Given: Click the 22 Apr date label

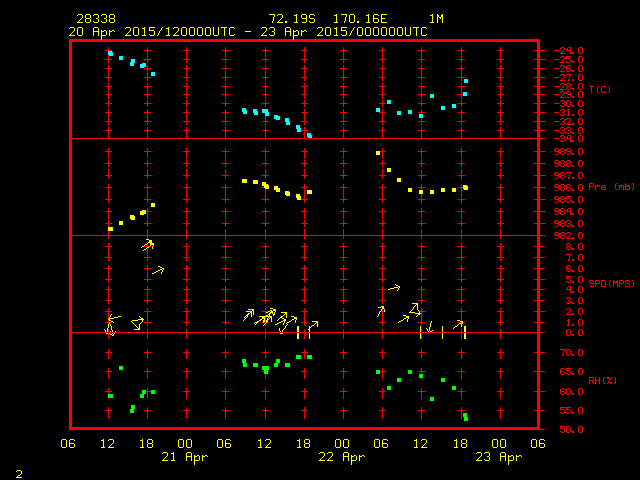Looking at the screenshot, I should (x=341, y=457).
